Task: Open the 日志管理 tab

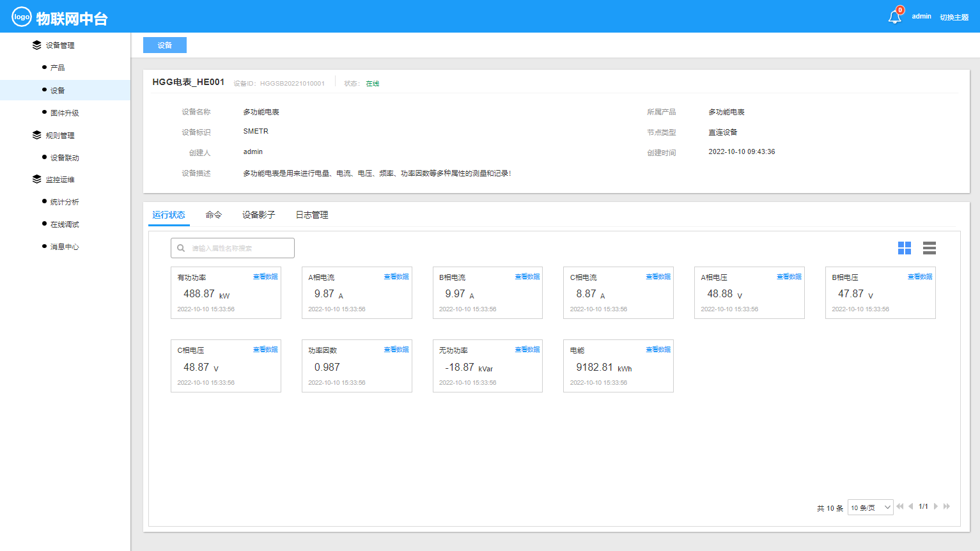Action: (312, 215)
